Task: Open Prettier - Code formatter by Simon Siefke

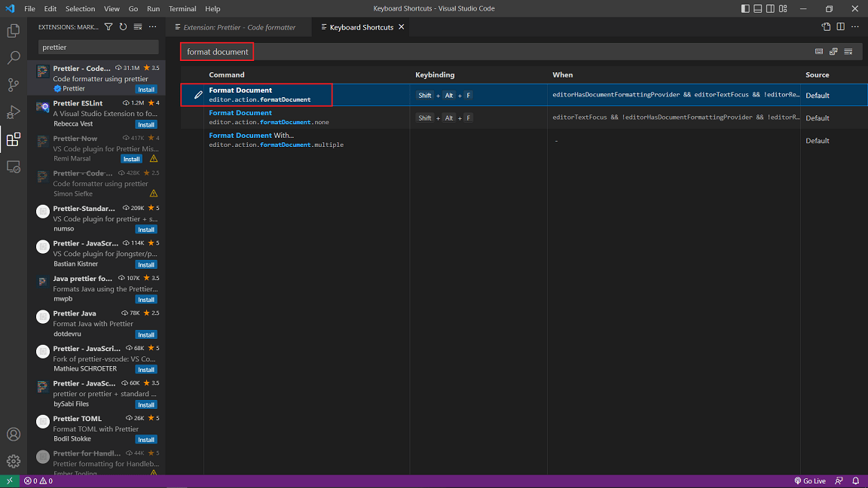Action: [96, 183]
